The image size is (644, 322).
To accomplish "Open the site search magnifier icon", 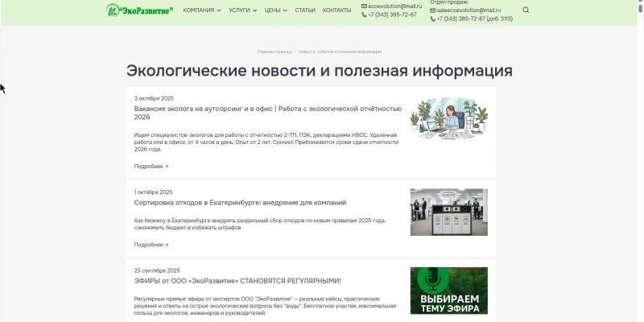I will [526, 10].
